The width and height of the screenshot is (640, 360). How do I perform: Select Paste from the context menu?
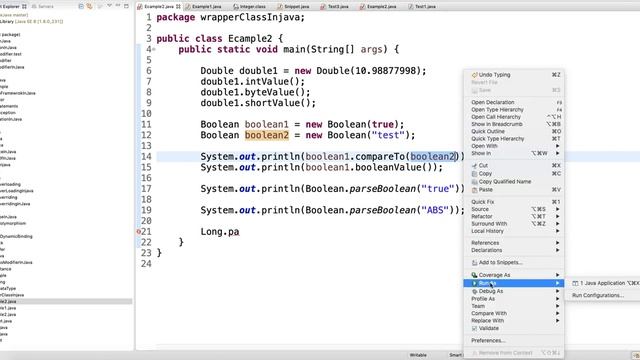click(x=514, y=190)
